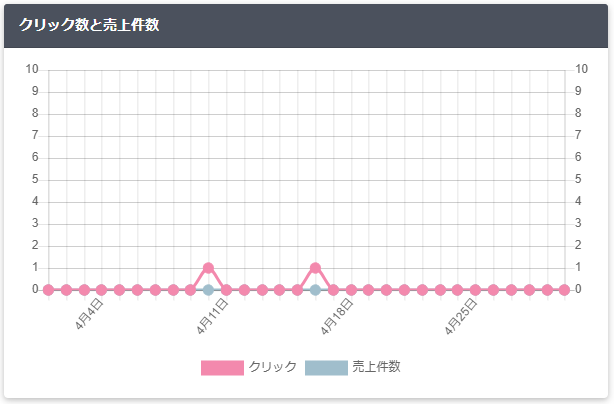
Task: Click the blue sales point below the second peak
Action: point(315,290)
